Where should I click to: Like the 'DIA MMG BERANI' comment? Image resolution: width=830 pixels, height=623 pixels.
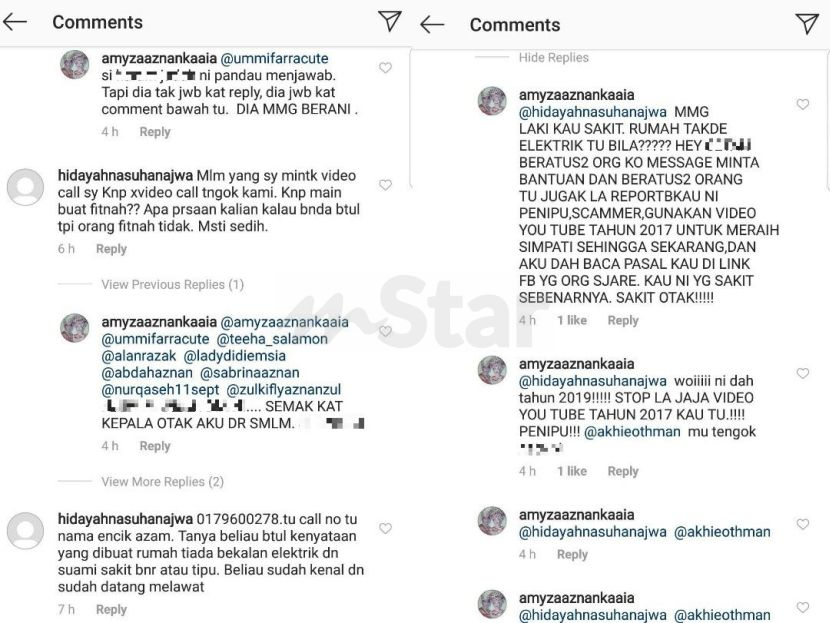[385, 68]
